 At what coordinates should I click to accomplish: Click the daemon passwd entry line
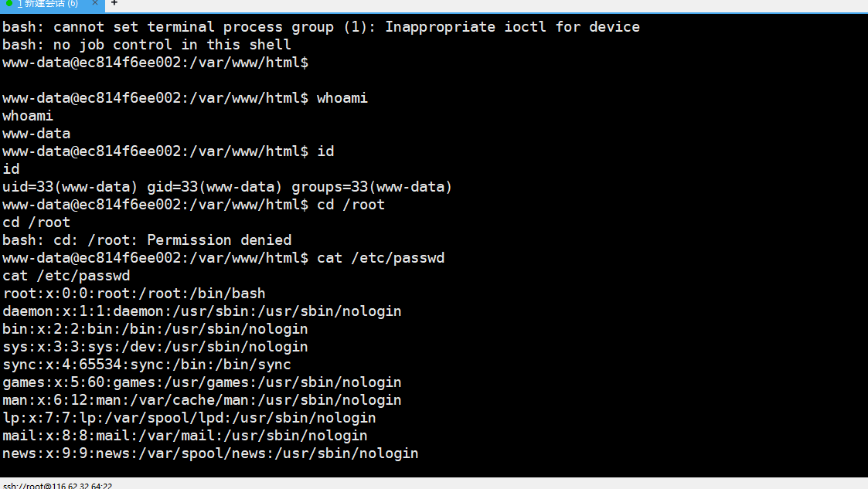click(x=201, y=311)
